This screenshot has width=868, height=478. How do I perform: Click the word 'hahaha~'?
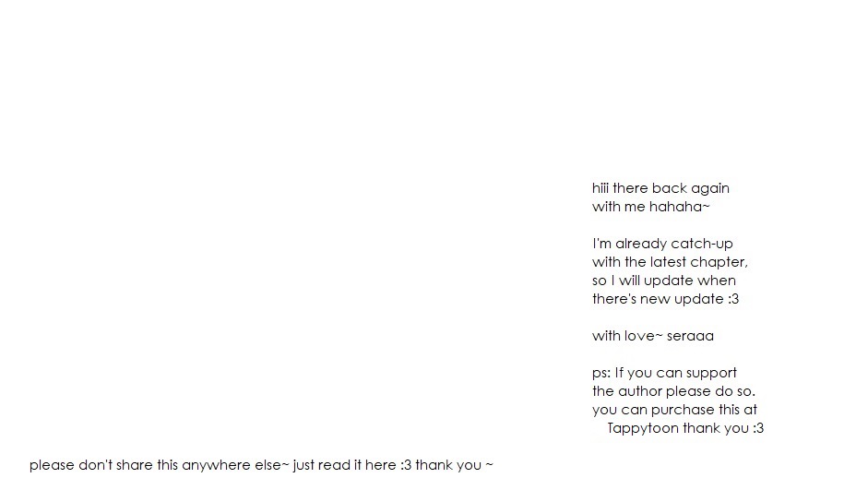click(x=679, y=207)
